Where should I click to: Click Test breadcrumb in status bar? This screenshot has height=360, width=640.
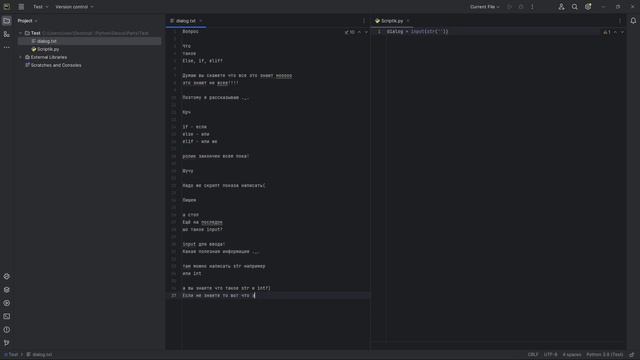click(x=11, y=355)
